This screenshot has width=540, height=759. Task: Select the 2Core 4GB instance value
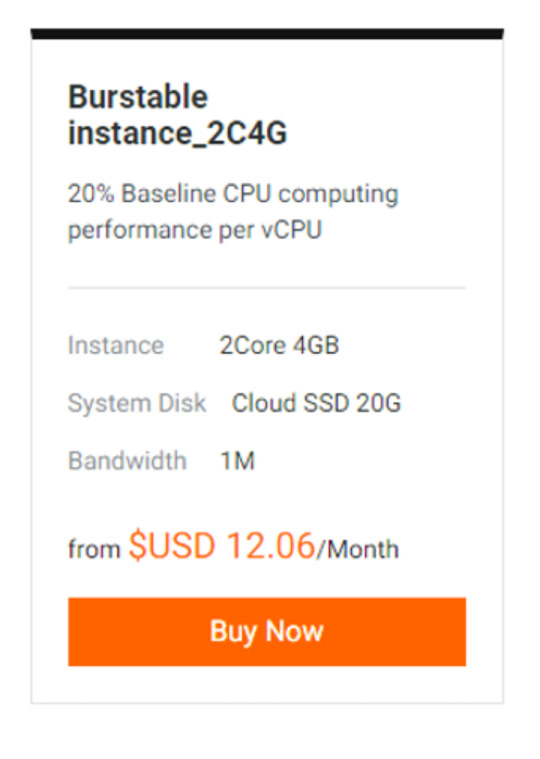click(279, 345)
